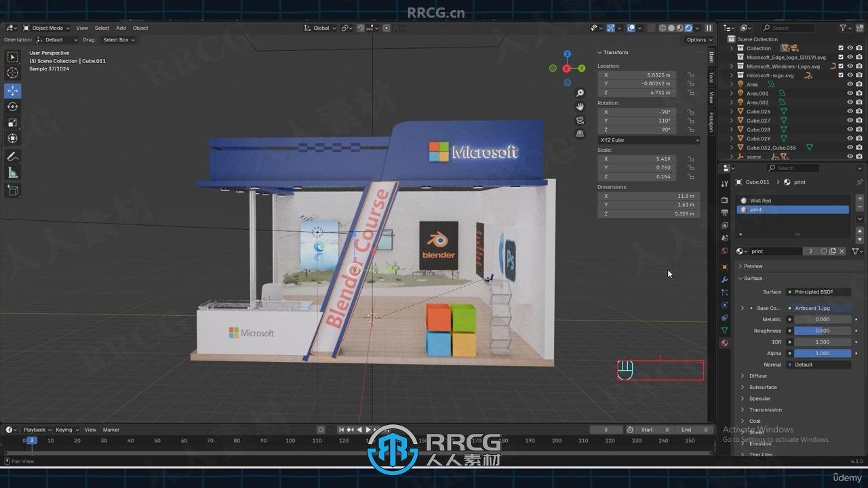The width and height of the screenshot is (868, 488).
Task: Open XYZ Euler rotation mode dropdown
Action: click(x=649, y=140)
